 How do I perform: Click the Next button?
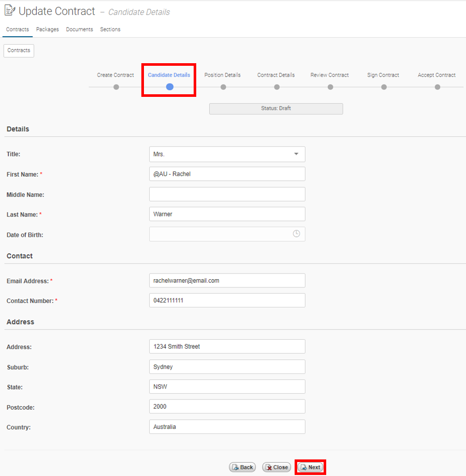310,467
